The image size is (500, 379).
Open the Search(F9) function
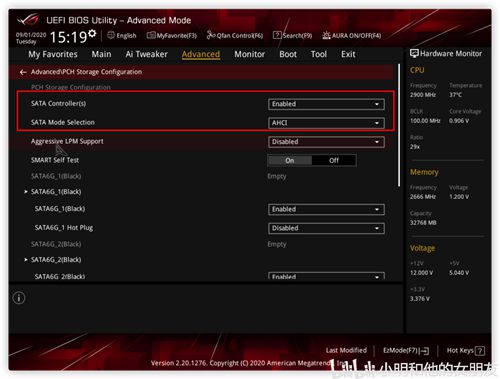tap(292, 35)
